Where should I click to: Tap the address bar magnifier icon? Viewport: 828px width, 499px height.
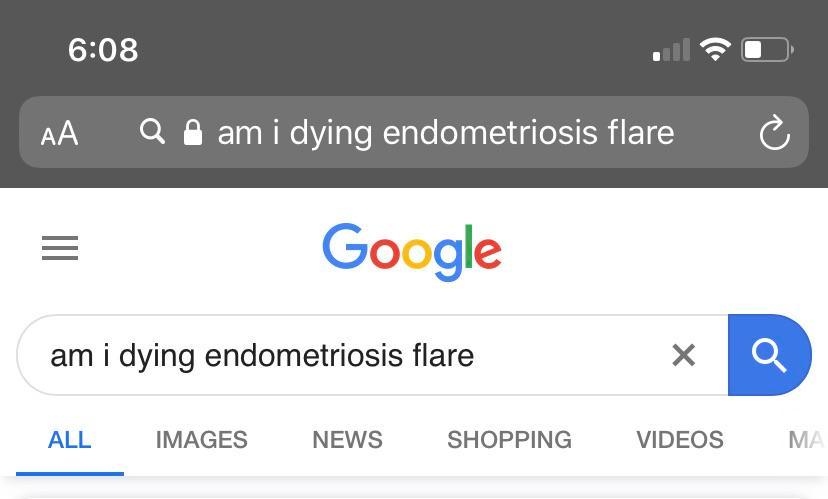[x=152, y=132]
